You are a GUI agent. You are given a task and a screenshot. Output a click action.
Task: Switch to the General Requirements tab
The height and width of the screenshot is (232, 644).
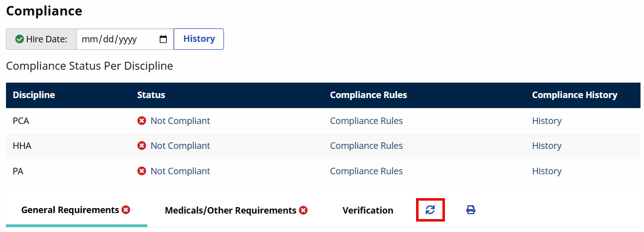[70, 210]
